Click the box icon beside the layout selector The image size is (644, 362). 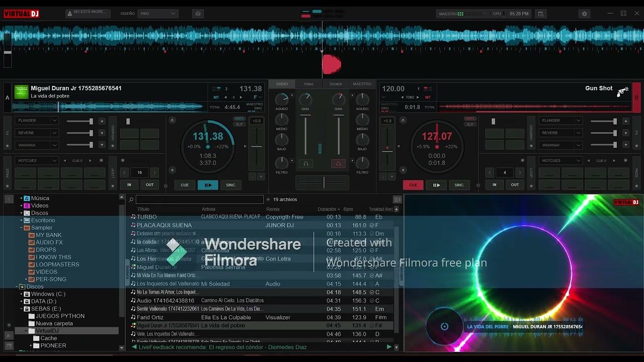(198, 14)
